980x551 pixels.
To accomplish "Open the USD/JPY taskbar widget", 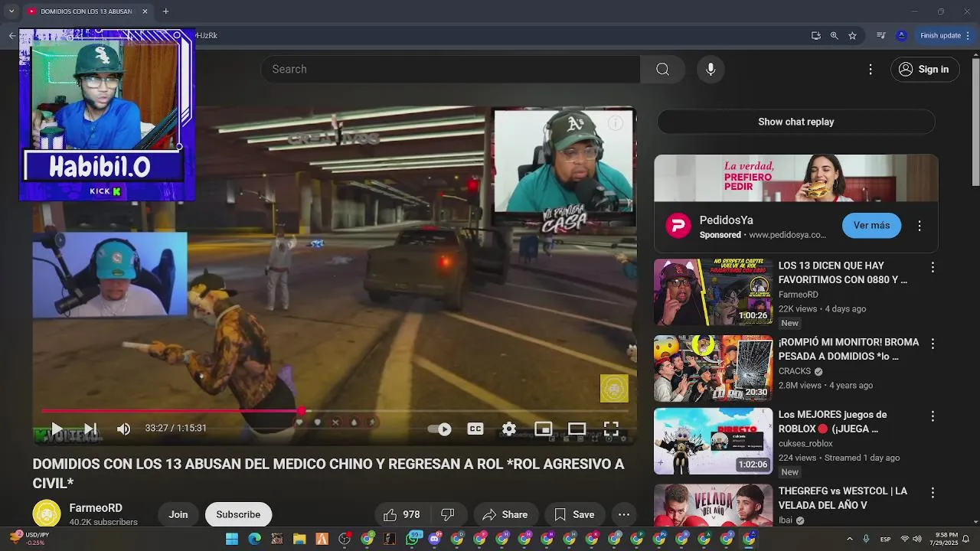I will pos(30,539).
